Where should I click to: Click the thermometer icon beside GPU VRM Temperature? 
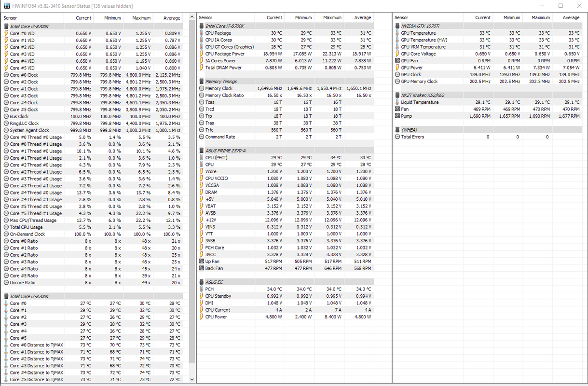(x=397, y=47)
